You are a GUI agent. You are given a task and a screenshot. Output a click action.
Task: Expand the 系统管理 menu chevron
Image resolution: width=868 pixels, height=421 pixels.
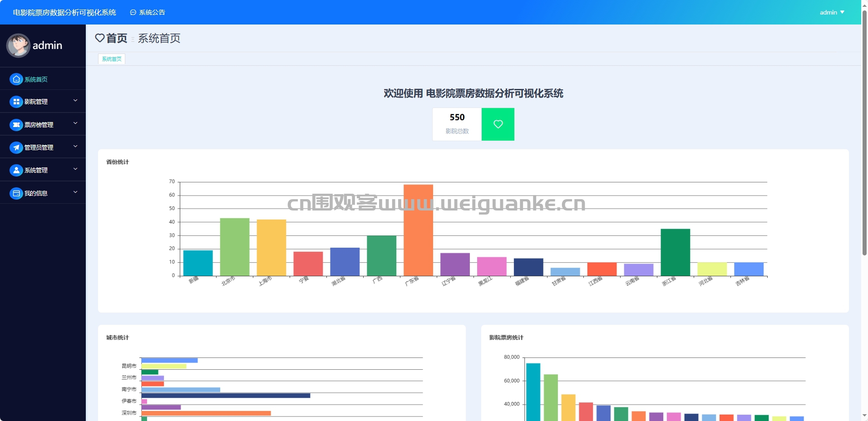[x=75, y=169]
